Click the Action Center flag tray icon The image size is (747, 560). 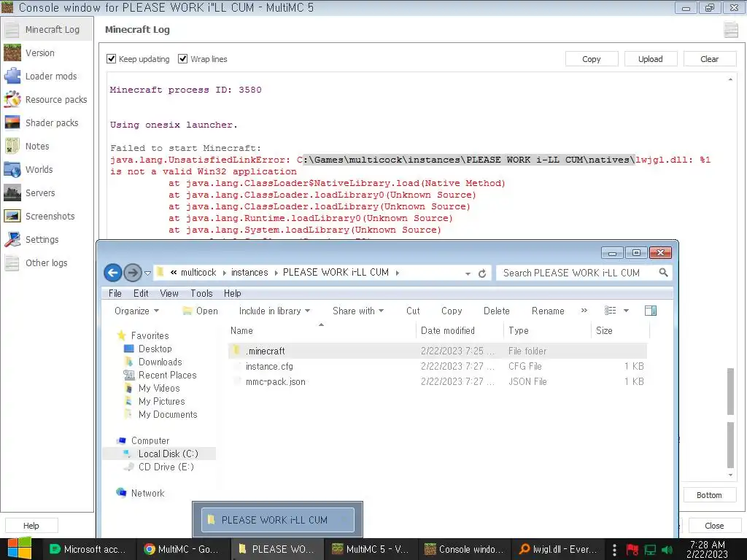point(632,550)
